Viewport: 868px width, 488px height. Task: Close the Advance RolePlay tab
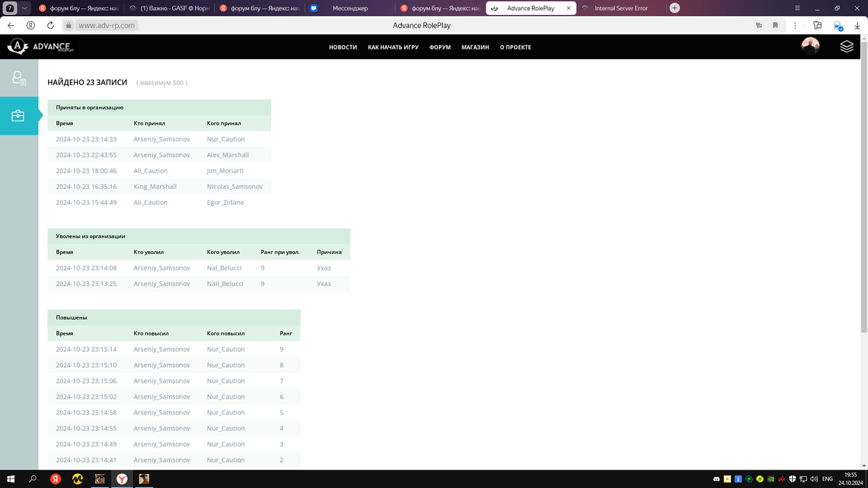pos(568,8)
